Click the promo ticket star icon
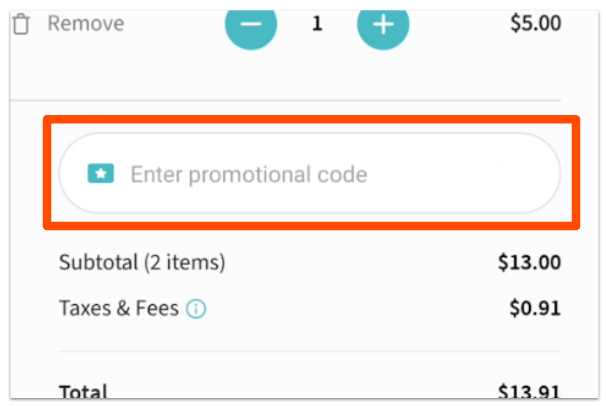This screenshot has width=606, height=406. click(100, 174)
